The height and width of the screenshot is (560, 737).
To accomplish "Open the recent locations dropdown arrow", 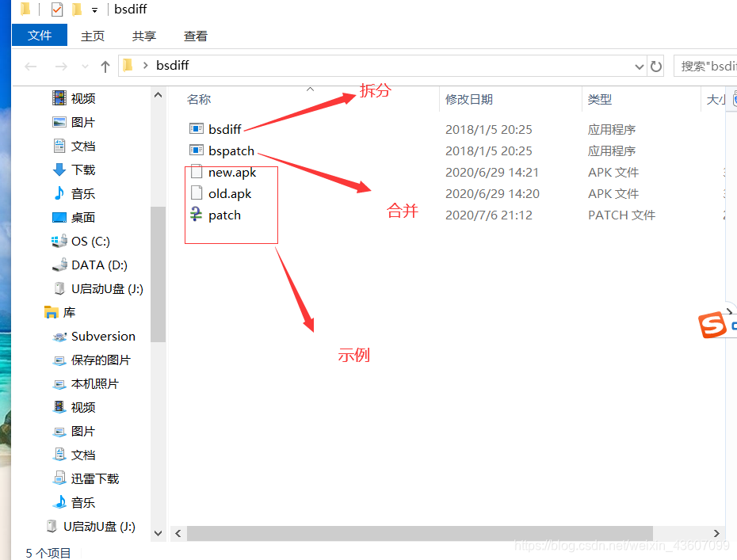I will (85, 67).
